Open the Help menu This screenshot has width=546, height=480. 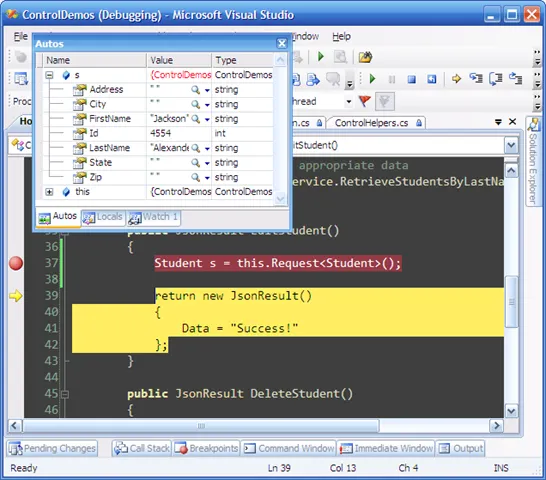(341, 36)
